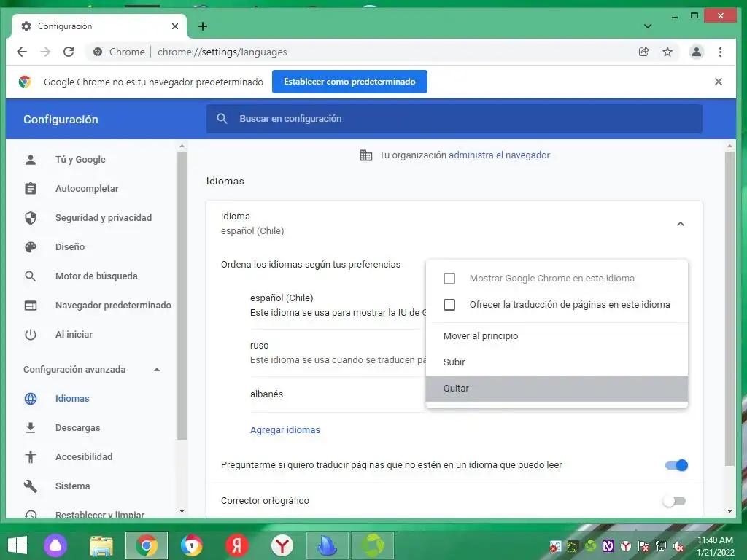This screenshot has height=560, width=747.
Task: Click the share page icon in address bar
Action: tap(643, 52)
